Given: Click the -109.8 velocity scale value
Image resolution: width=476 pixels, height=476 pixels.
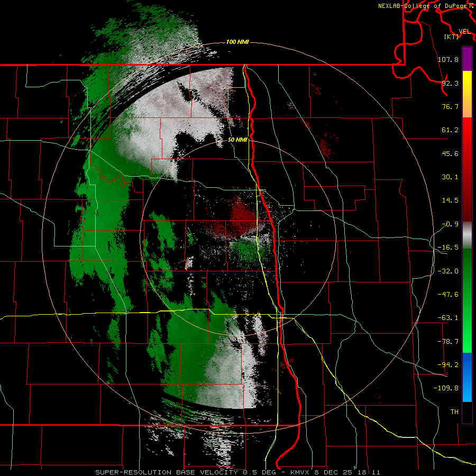Looking at the screenshot, I should [446, 388].
